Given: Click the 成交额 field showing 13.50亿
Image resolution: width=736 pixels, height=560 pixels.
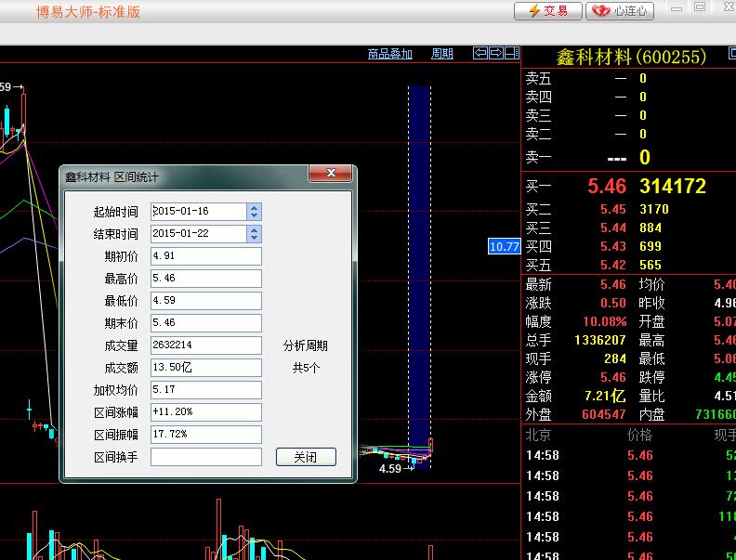Looking at the screenshot, I should coord(205,368).
